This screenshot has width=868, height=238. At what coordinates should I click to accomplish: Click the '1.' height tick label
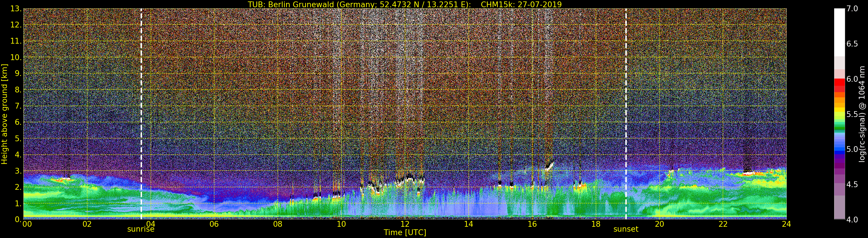[18, 203]
